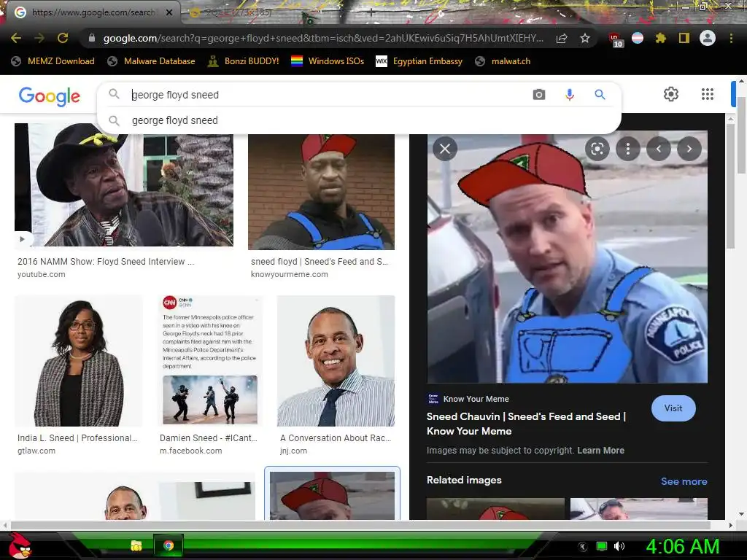This screenshot has width=747, height=560.
Task: Open the Windows ISOs bookmark
Action: (328, 61)
